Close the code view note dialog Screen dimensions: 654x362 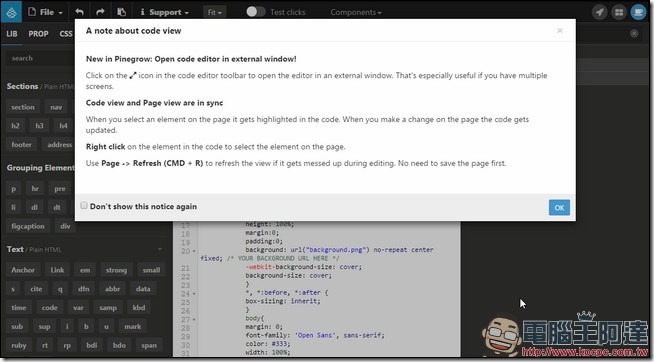[x=560, y=30]
